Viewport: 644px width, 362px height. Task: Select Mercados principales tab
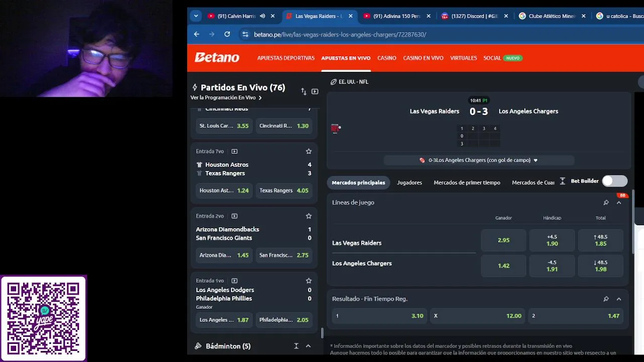(x=358, y=183)
